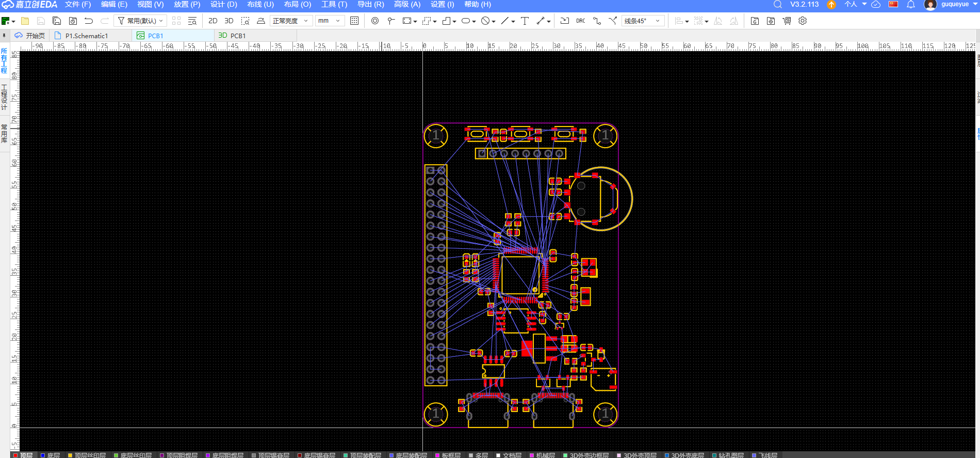This screenshot has width=980, height=458.
Task: Open the 放置 (P) menu
Action: point(187,5)
